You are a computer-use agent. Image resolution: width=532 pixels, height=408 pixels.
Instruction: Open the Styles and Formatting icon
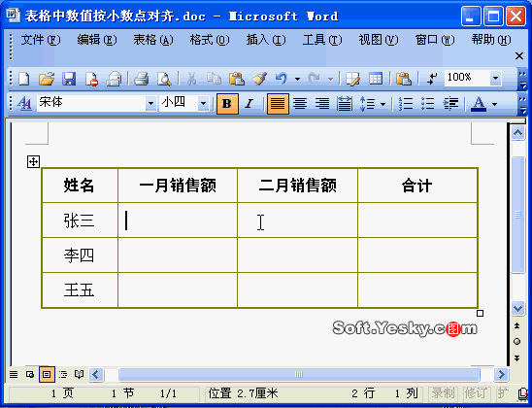(24, 104)
